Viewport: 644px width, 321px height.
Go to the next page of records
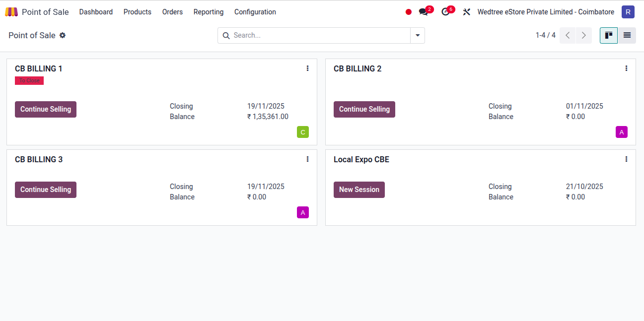tap(584, 35)
